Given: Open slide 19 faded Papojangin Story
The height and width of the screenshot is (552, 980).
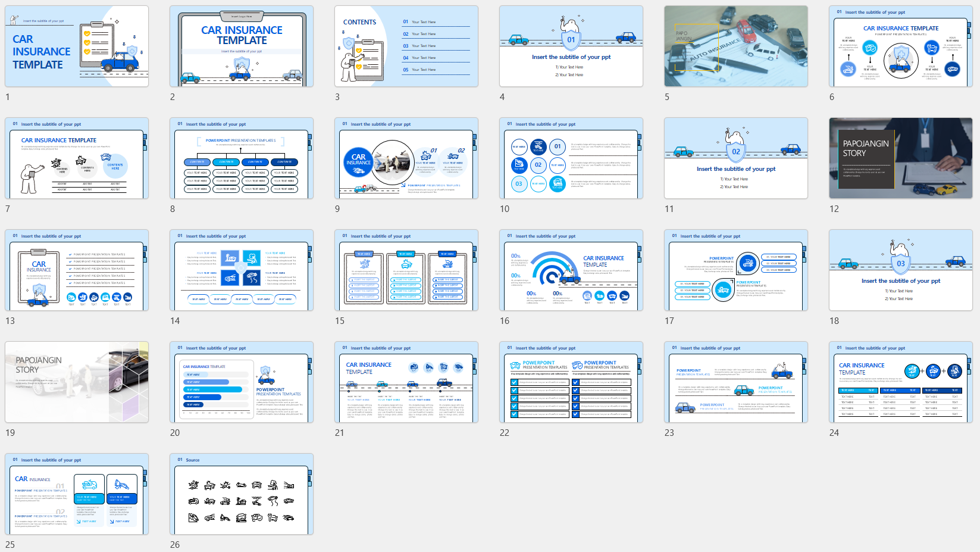Looking at the screenshot, I should tap(77, 382).
